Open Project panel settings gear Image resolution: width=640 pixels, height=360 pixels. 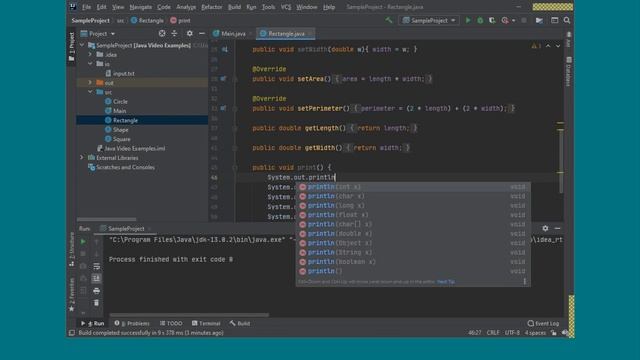189,33
